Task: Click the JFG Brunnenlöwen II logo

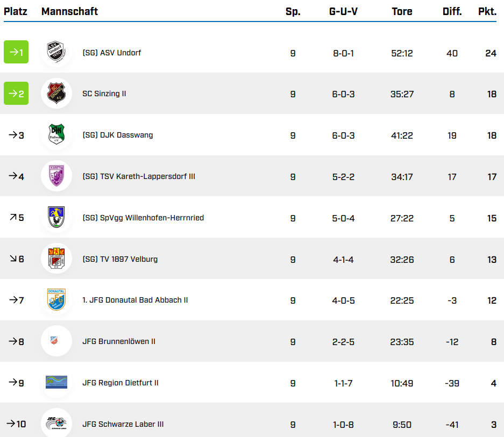Action: 56,341
